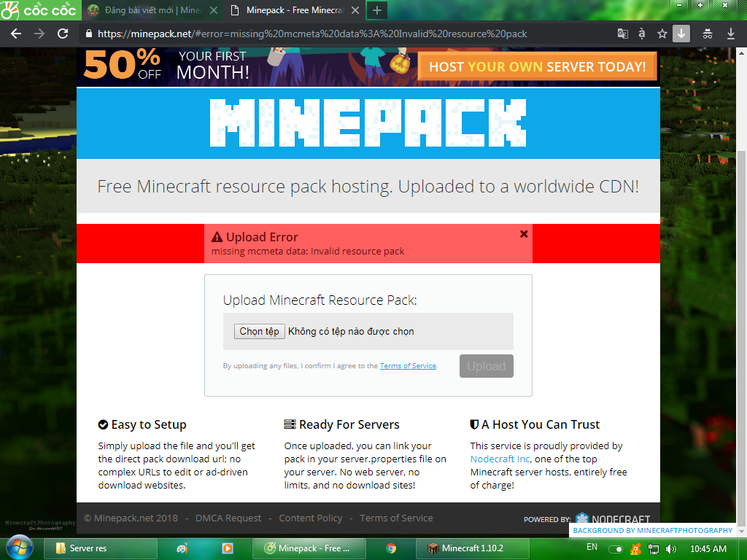
Task: Close the 'Đăng bài viết mới' tab
Action: tap(214, 10)
